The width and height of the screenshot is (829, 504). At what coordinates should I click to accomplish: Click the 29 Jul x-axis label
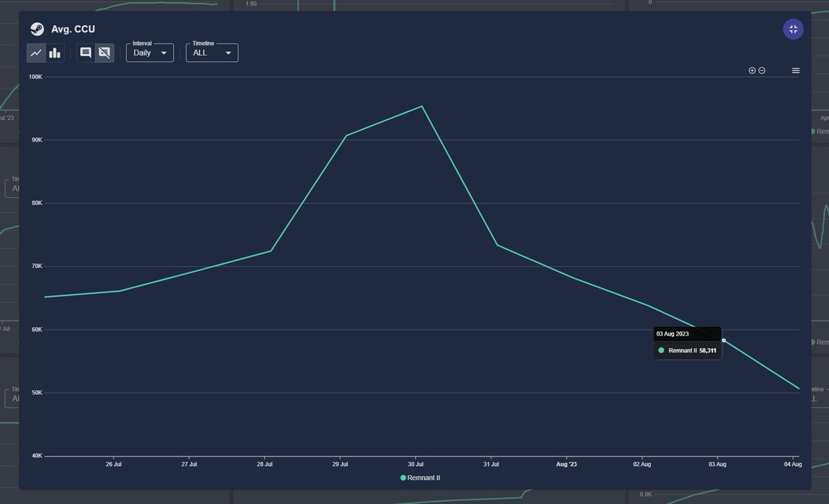coord(340,465)
